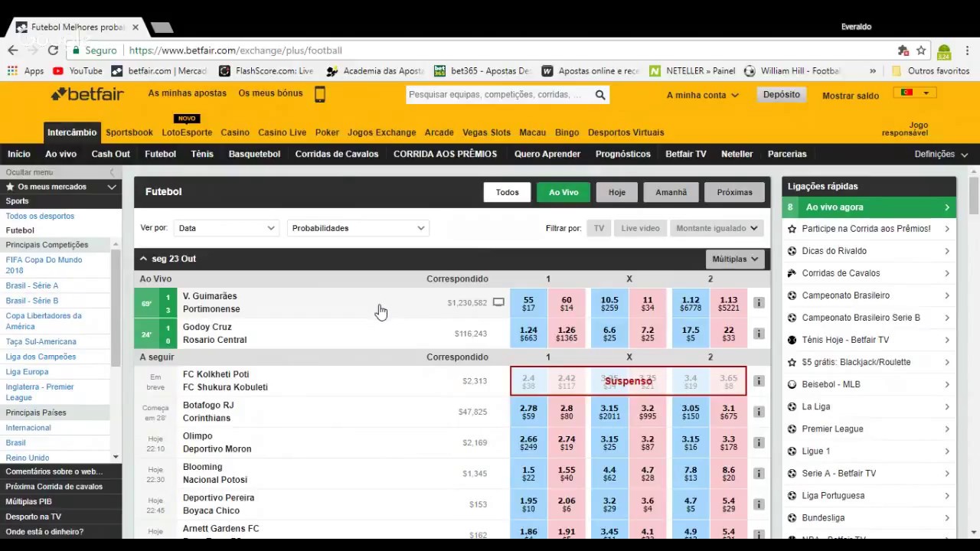
Task: Click Ocultar menu link
Action: pos(29,172)
